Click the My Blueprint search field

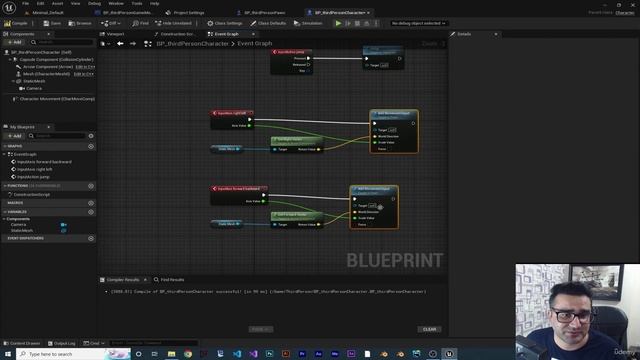[x=57, y=136]
